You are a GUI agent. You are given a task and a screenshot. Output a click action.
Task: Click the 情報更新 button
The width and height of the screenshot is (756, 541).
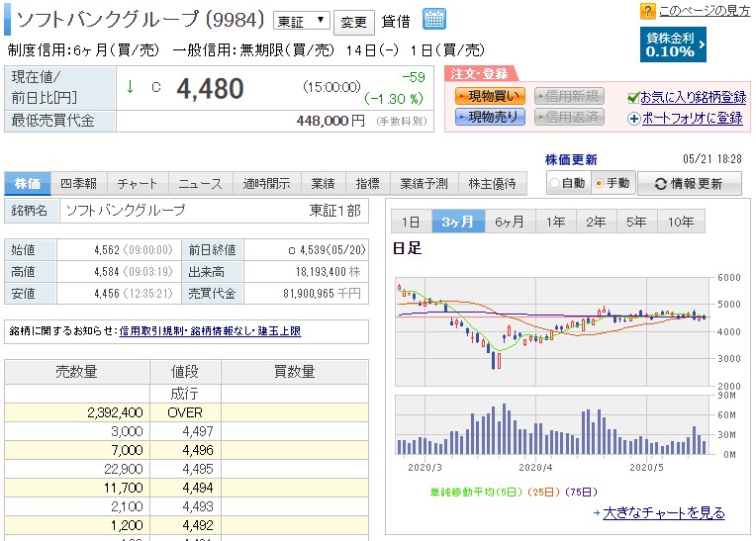click(x=690, y=184)
